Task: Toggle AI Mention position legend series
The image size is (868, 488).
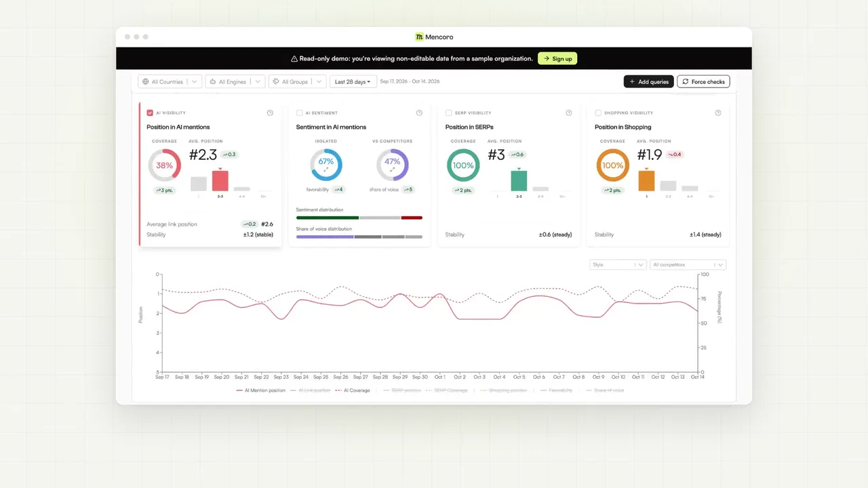Action: click(260, 390)
